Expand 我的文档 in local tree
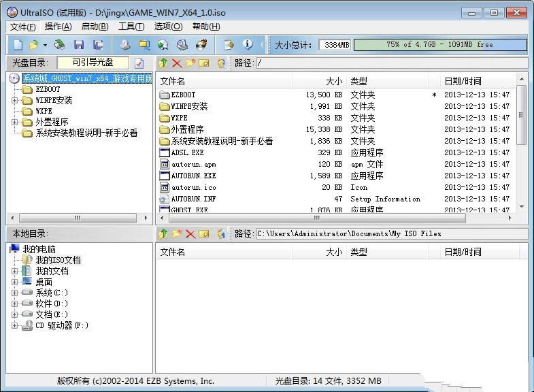 (x=14, y=271)
